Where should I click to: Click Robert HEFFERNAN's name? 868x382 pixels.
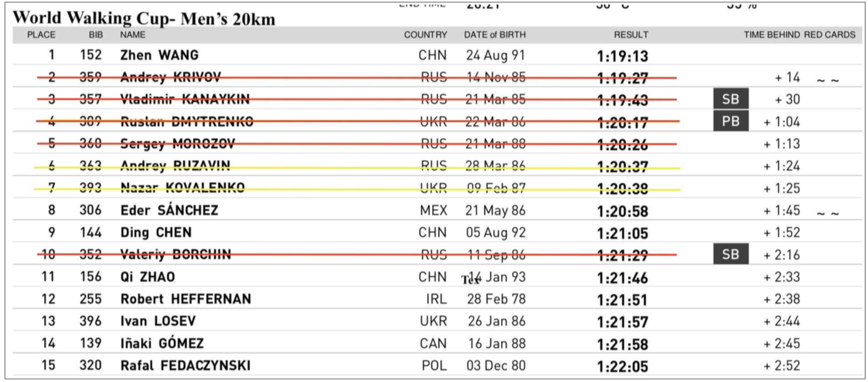pos(186,300)
